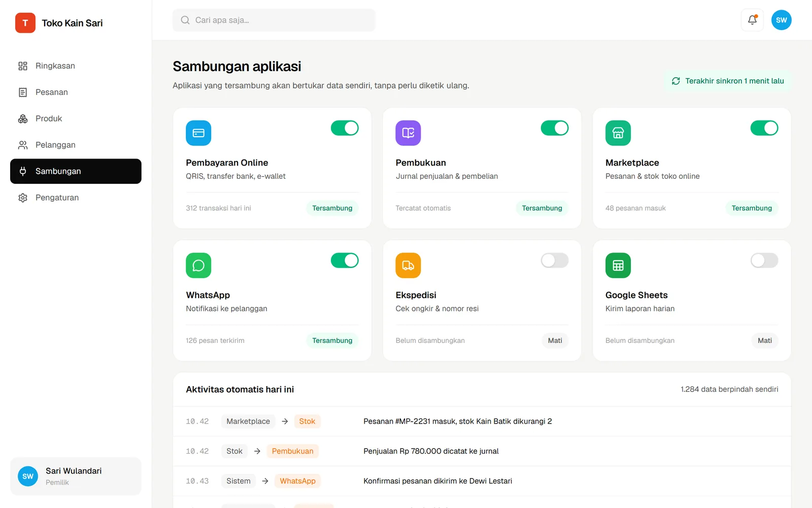Open the notifications bell
The height and width of the screenshot is (508, 812).
tap(752, 20)
